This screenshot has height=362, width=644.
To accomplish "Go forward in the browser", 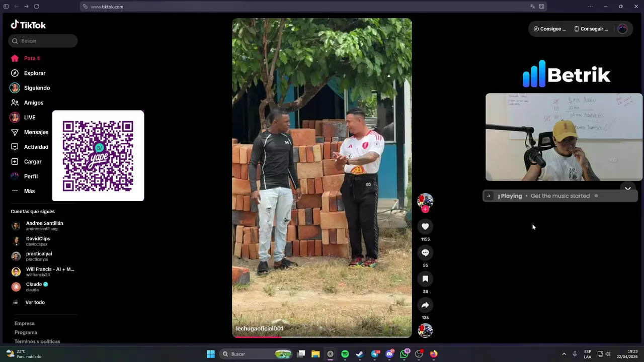I will coord(26,7).
